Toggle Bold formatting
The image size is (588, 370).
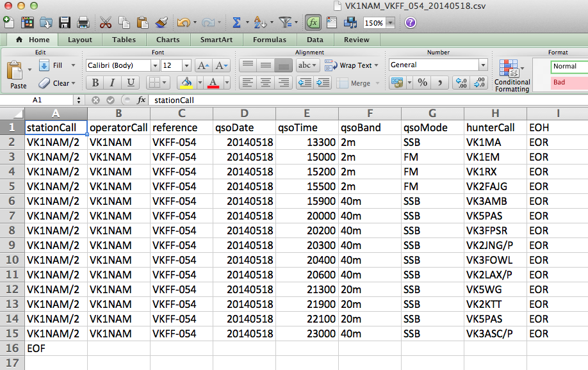[x=95, y=83]
